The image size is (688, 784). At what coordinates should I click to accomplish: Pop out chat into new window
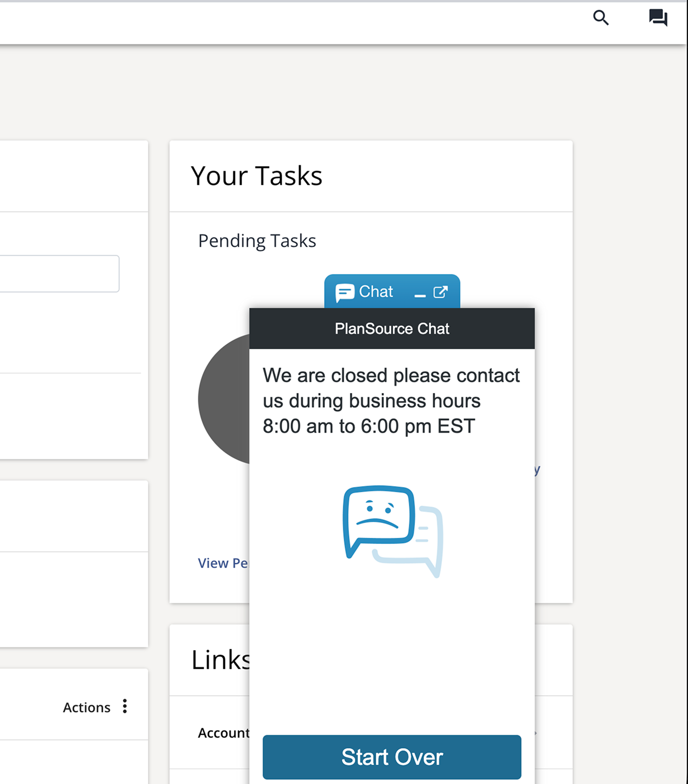click(440, 292)
